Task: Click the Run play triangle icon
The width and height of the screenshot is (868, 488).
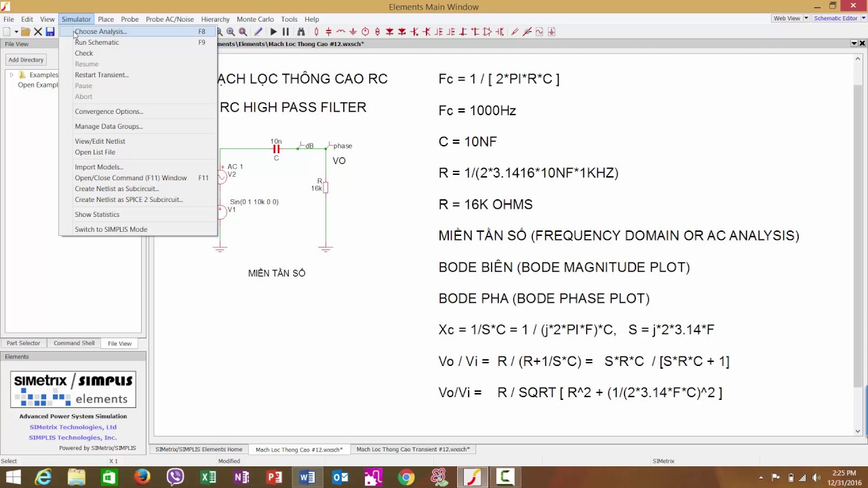Action: (x=273, y=32)
